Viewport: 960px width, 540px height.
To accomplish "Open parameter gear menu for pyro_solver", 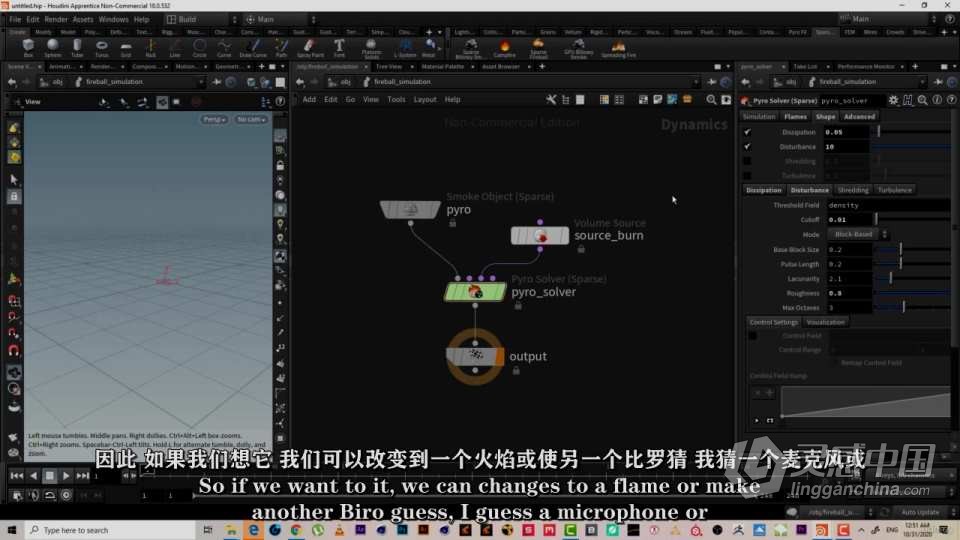I will [x=893, y=100].
